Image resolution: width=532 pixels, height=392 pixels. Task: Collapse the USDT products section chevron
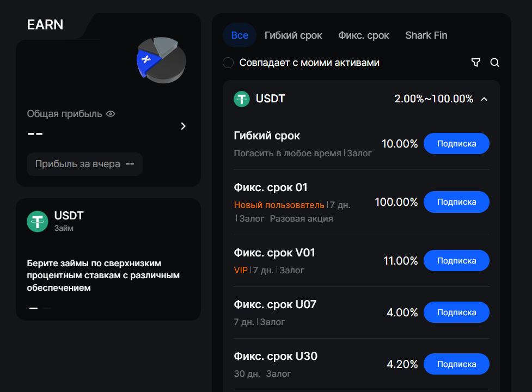pyautogui.click(x=484, y=99)
